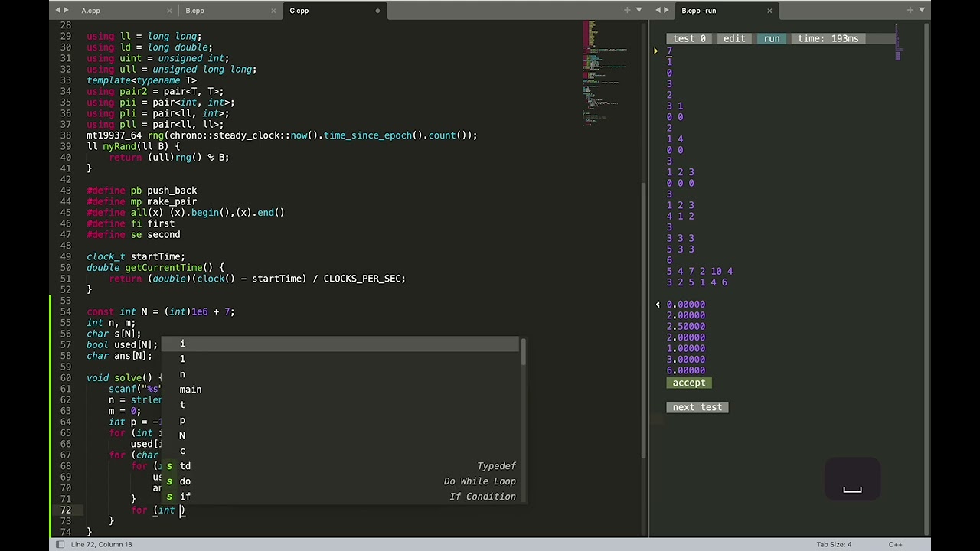Image resolution: width=980 pixels, height=551 pixels.
Task: Close the B.cpp -run tab
Action: pyautogui.click(x=769, y=11)
